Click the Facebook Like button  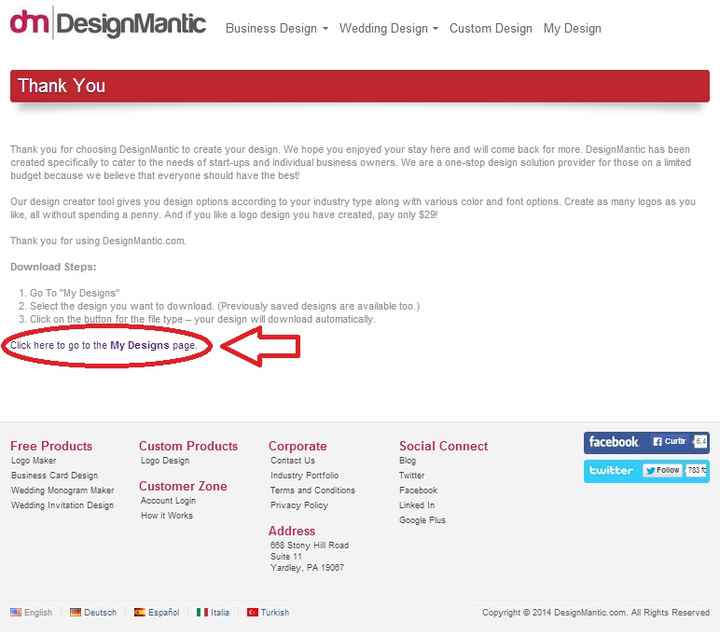click(670, 442)
